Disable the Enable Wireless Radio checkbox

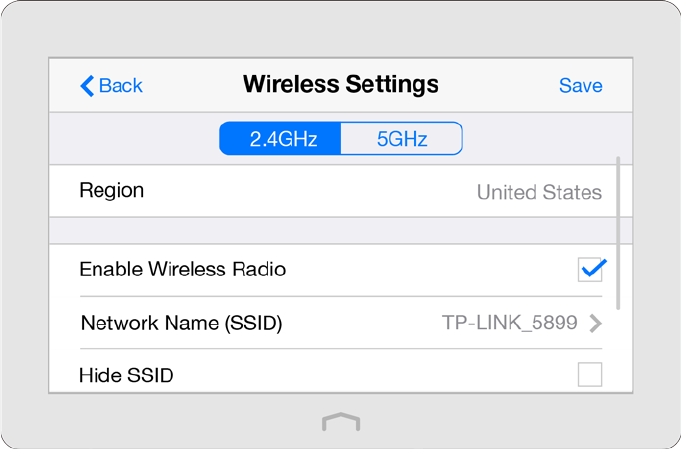(591, 269)
